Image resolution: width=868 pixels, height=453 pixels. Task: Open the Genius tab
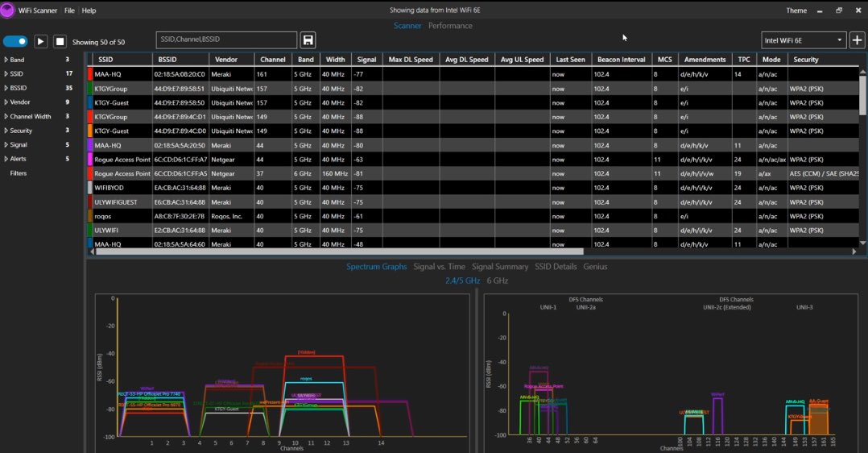(x=595, y=267)
